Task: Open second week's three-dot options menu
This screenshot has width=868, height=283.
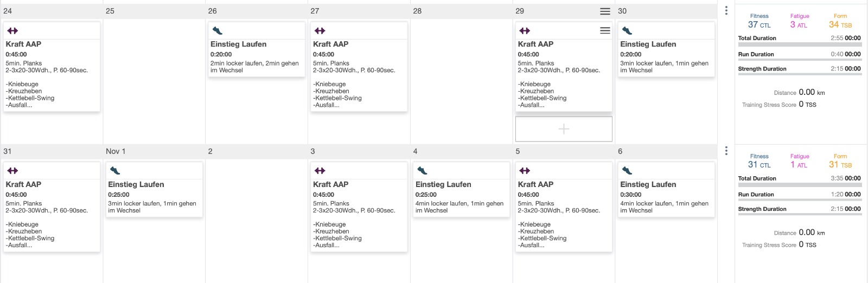Action: [726, 151]
